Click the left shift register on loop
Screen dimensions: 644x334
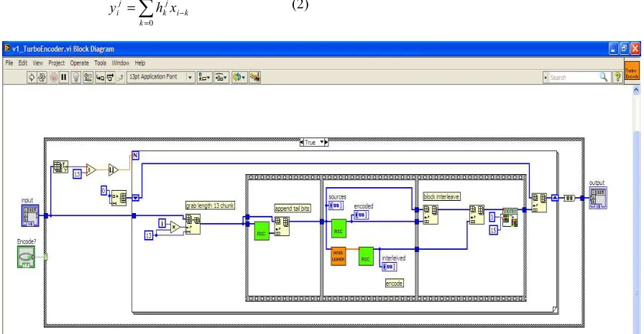(x=136, y=198)
